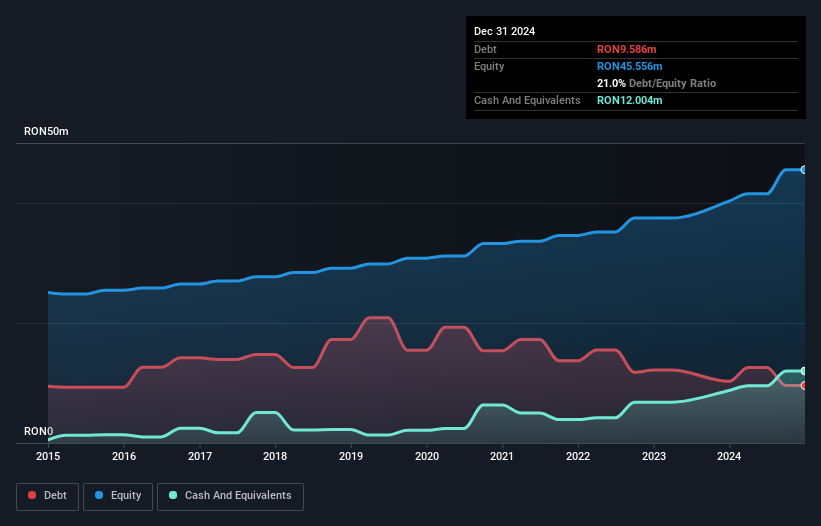Image resolution: width=821 pixels, height=526 pixels.
Task: Click the RON0 y-axis label
Action: (38, 431)
